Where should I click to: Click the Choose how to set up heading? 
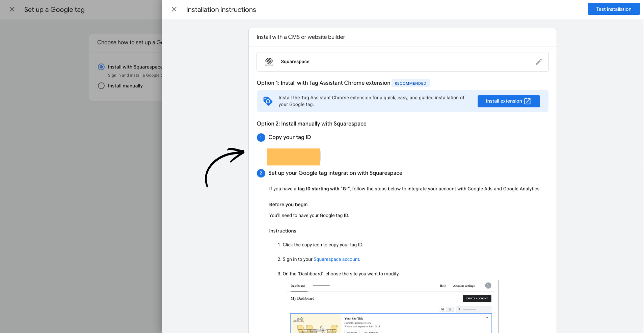pyautogui.click(x=130, y=43)
